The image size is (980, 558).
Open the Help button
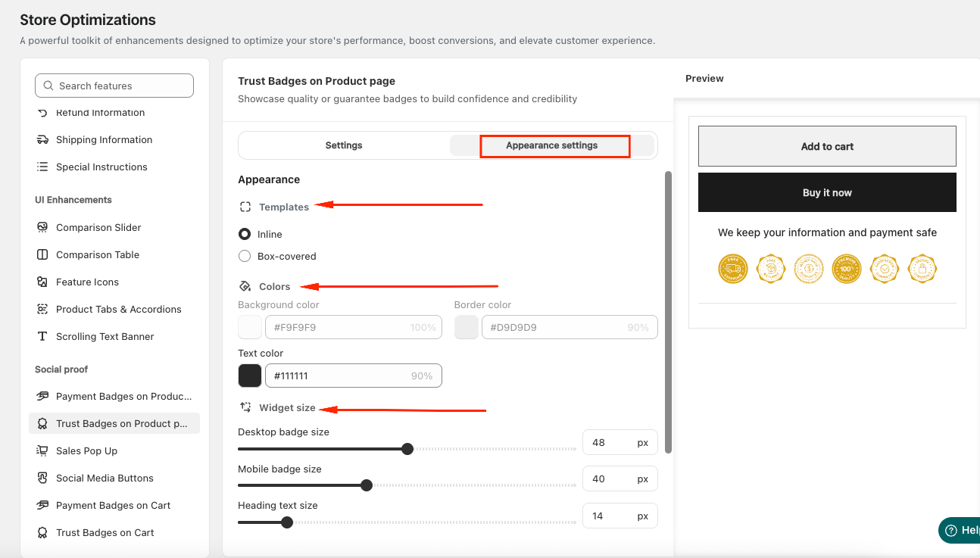point(960,531)
